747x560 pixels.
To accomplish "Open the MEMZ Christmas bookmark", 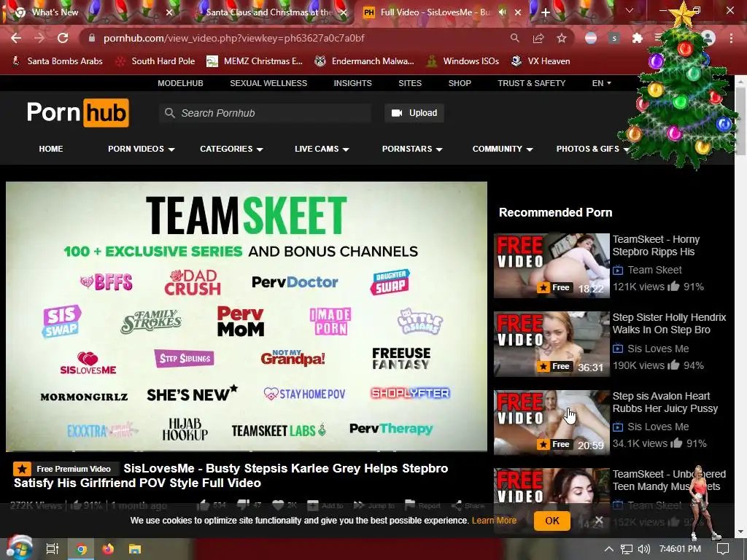I will click(x=255, y=61).
